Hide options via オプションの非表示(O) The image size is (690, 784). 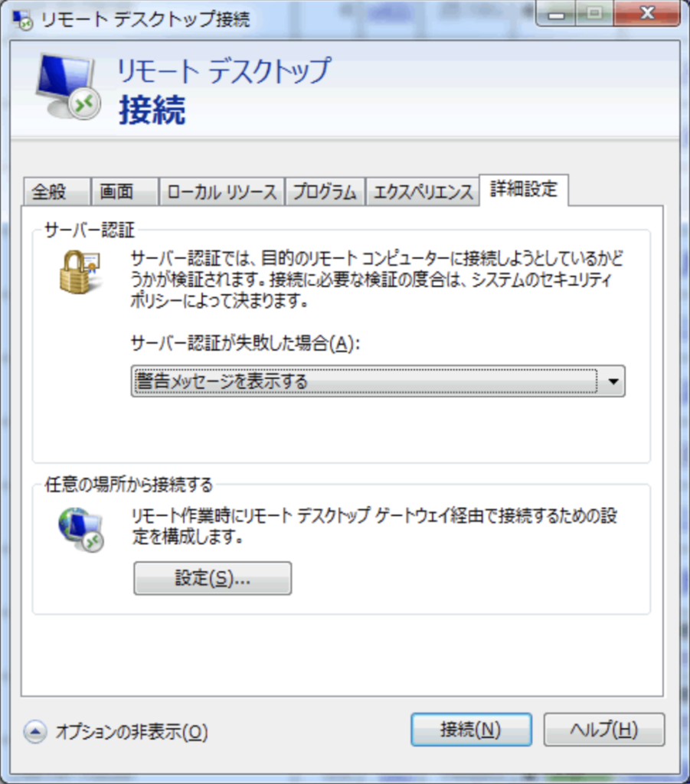tap(132, 732)
